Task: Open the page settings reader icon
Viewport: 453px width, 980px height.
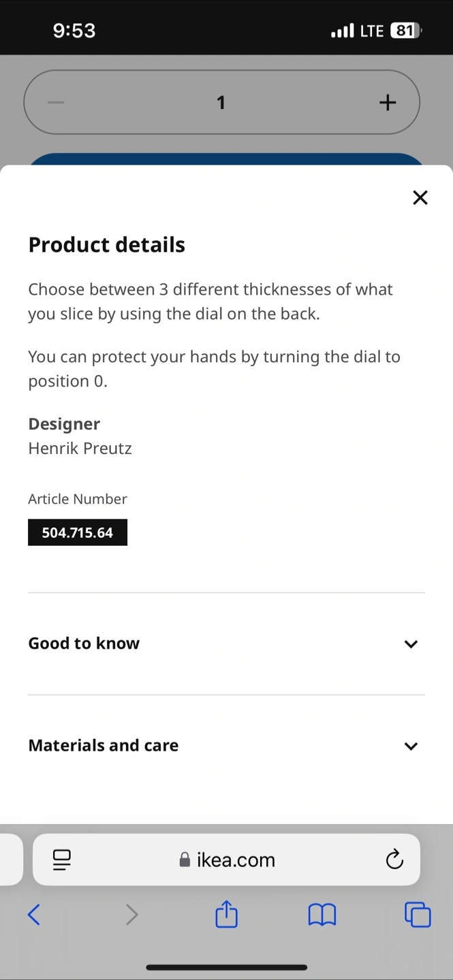Action: click(x=61, y=860)
